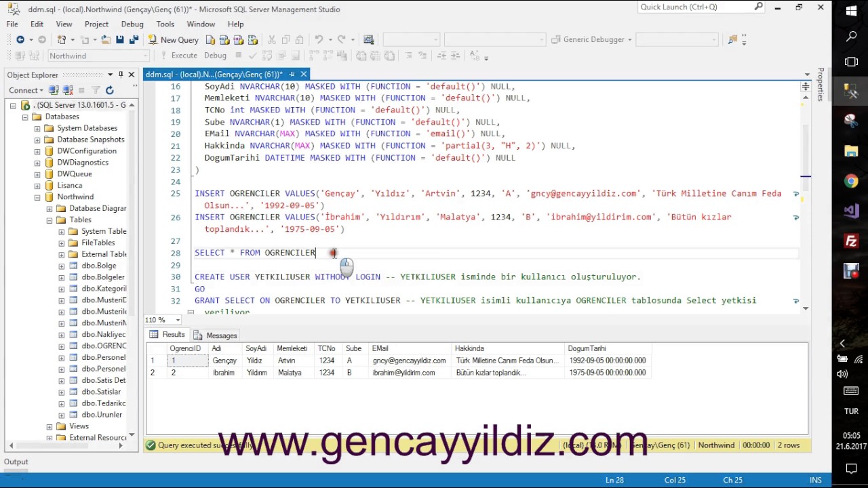The height and width of the screenshot is (488, 868).
Task: Click the Undo icon
Action: (319, 40)
